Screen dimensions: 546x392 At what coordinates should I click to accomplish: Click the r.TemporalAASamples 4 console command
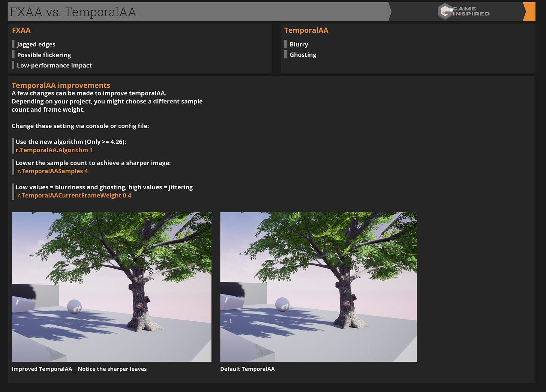click(x=52, y=171)
